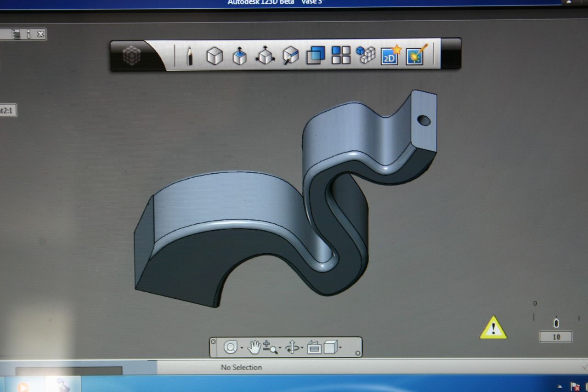Open the Materials wand tool
This screenshot has height=392, width=588.
(417, 55)
